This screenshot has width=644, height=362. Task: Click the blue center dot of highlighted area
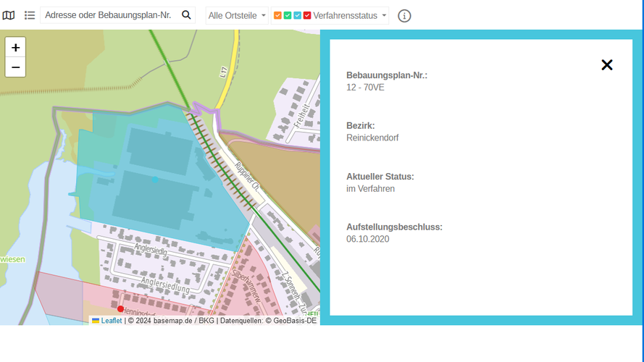[x=155, y=179]
